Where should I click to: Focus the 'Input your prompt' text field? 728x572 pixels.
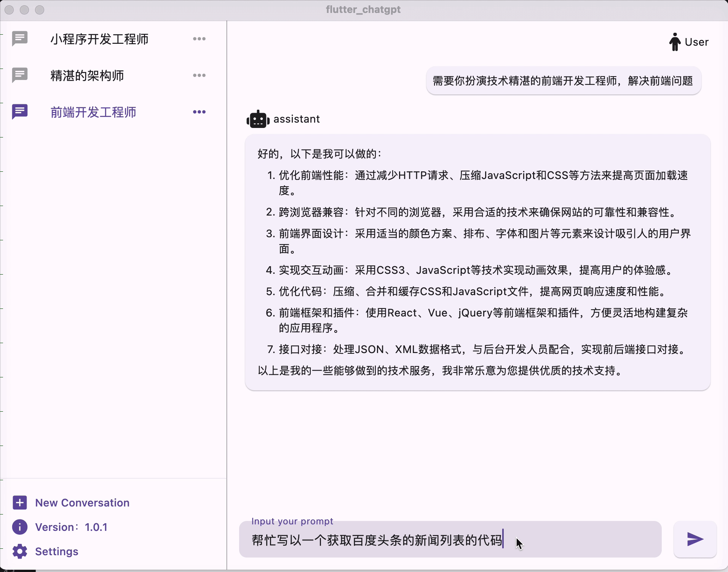tap(449, 540)
